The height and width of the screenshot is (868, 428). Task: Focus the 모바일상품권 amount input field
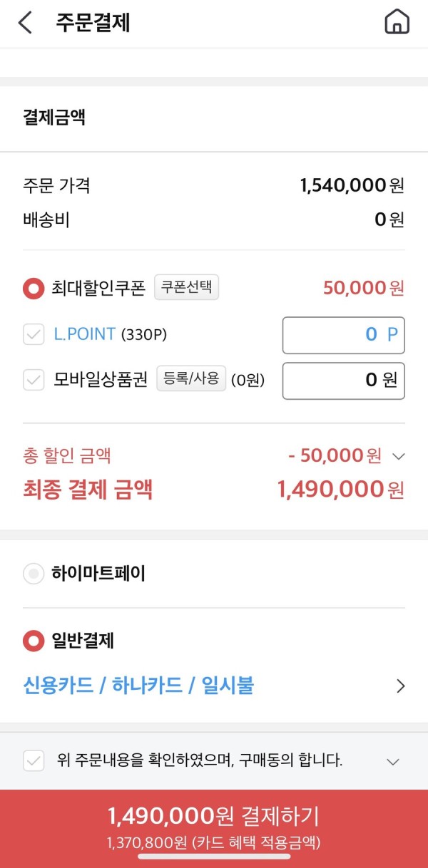click(344, 381)
